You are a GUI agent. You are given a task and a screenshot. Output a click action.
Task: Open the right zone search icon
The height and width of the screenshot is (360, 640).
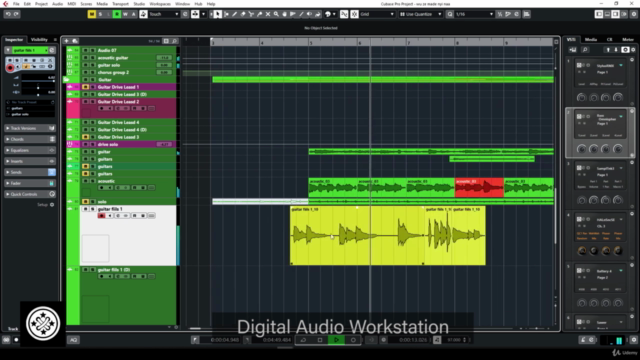(x=585, y=50)
